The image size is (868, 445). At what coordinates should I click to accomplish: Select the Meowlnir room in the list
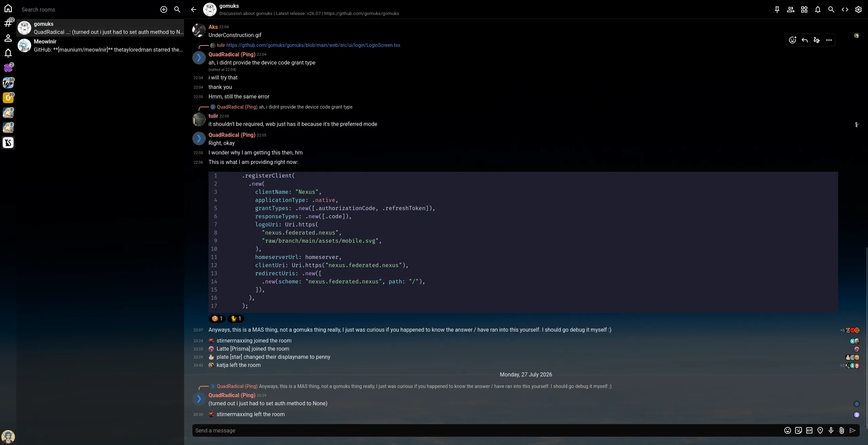(100, 45)
